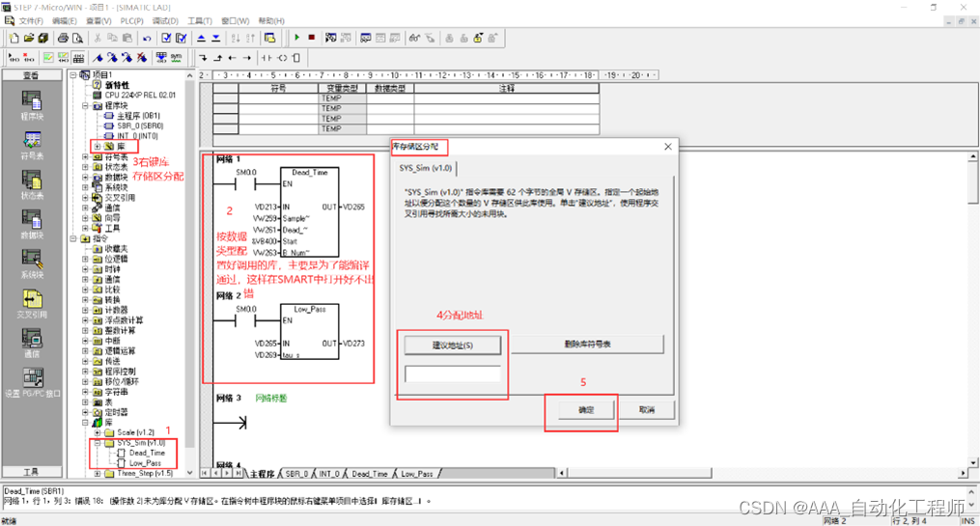The image size is (980, 526).
Task: Click the 取消 button in dialog
Action: point(647,410)
